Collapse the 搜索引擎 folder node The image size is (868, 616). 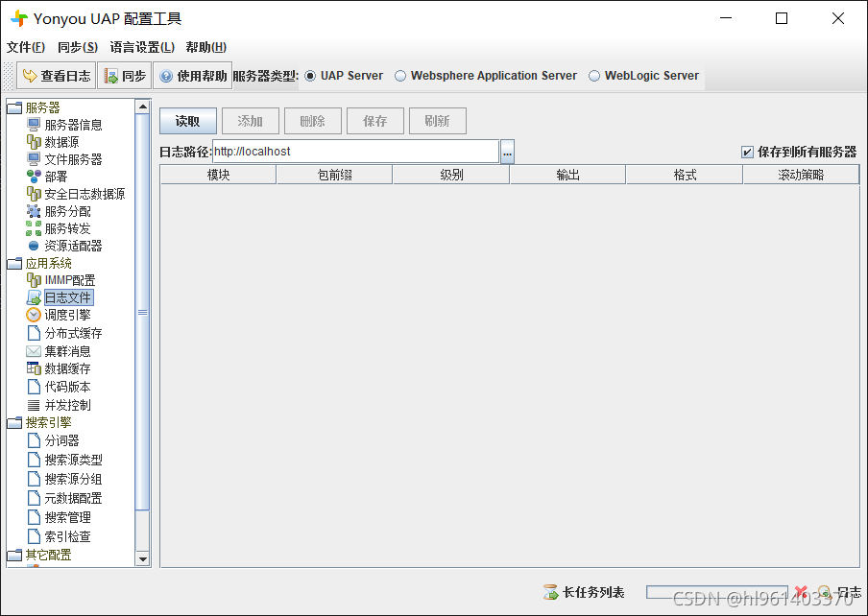(14, 422)
